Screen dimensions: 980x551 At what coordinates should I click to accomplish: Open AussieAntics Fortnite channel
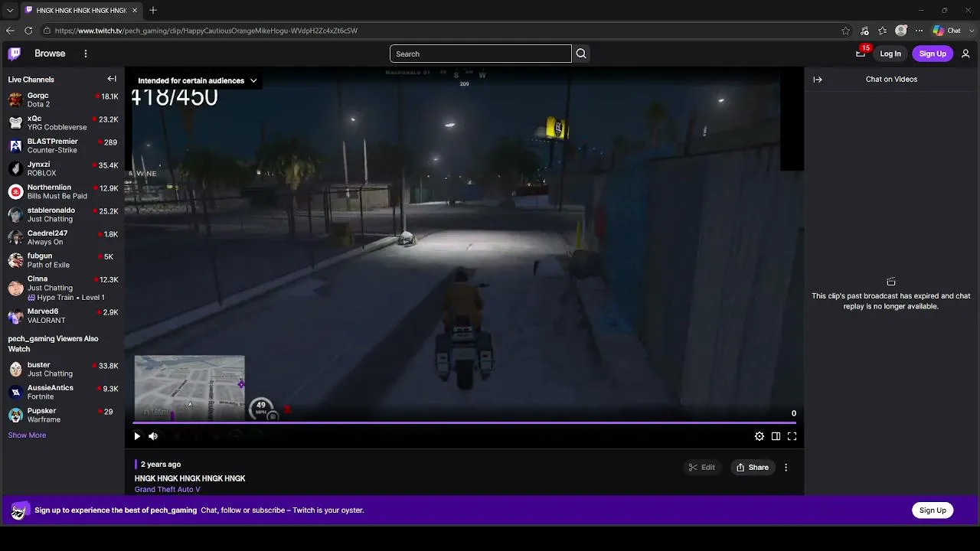click(x=63, y=393)
